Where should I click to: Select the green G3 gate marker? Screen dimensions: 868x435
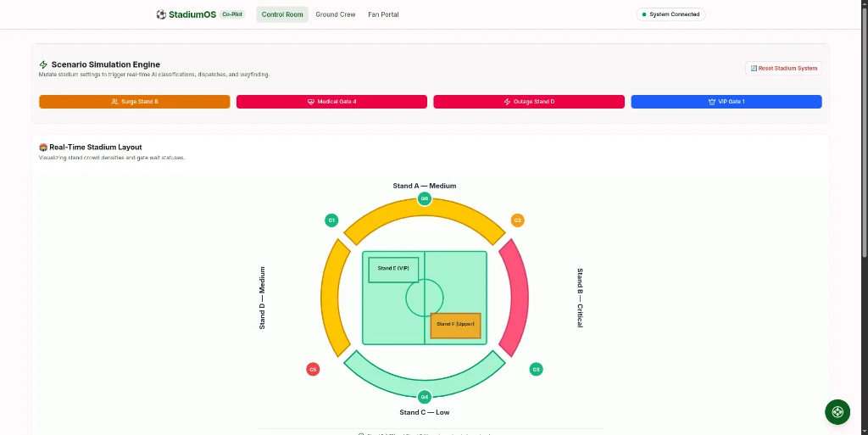pyautogui.click(x=536, y=369)
